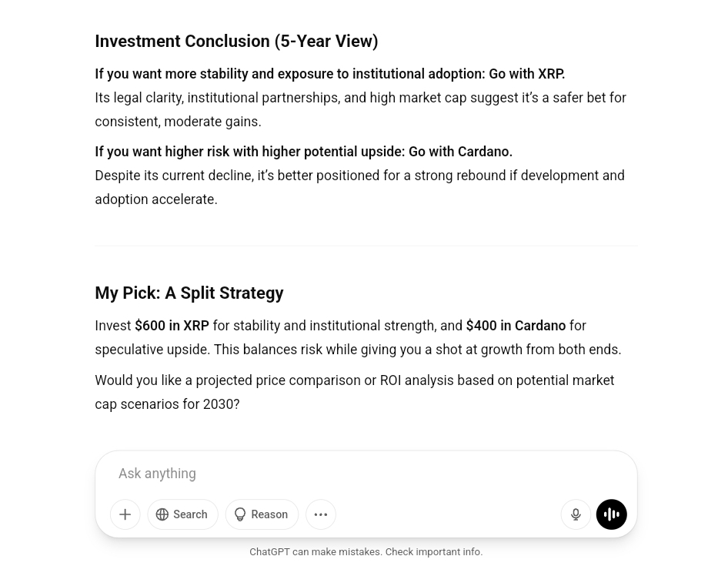Click the Investment Conclusion (5-Year View) heading

coord(236,42)
